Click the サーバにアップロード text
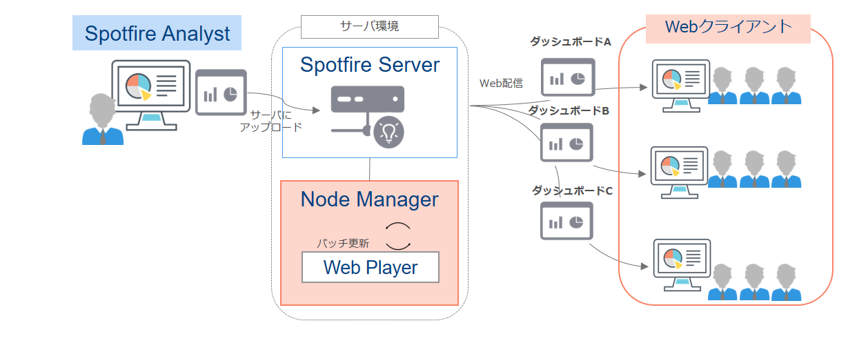 tap(272, 121)
